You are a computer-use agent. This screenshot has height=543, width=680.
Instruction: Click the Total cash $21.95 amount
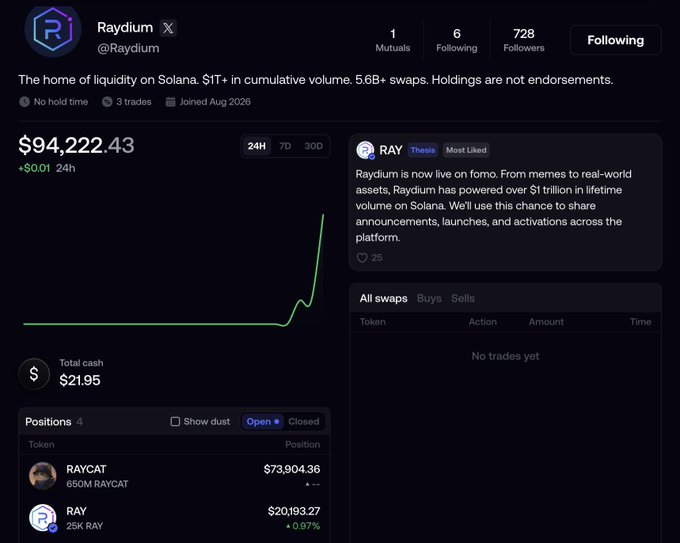[x=80, y=380]
